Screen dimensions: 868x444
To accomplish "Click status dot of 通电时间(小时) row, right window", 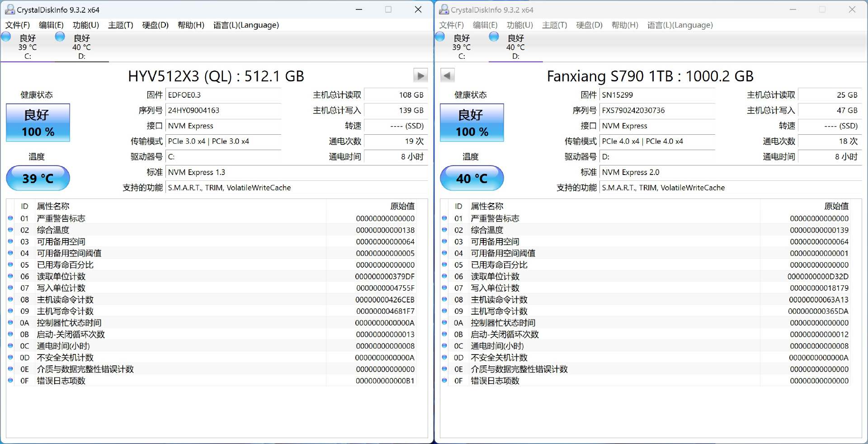I will (x=444, y=345).
